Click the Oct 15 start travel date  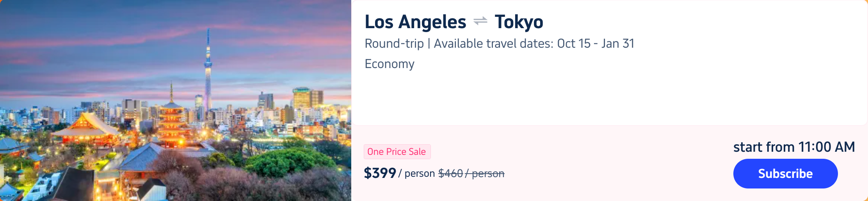(573, 43)
